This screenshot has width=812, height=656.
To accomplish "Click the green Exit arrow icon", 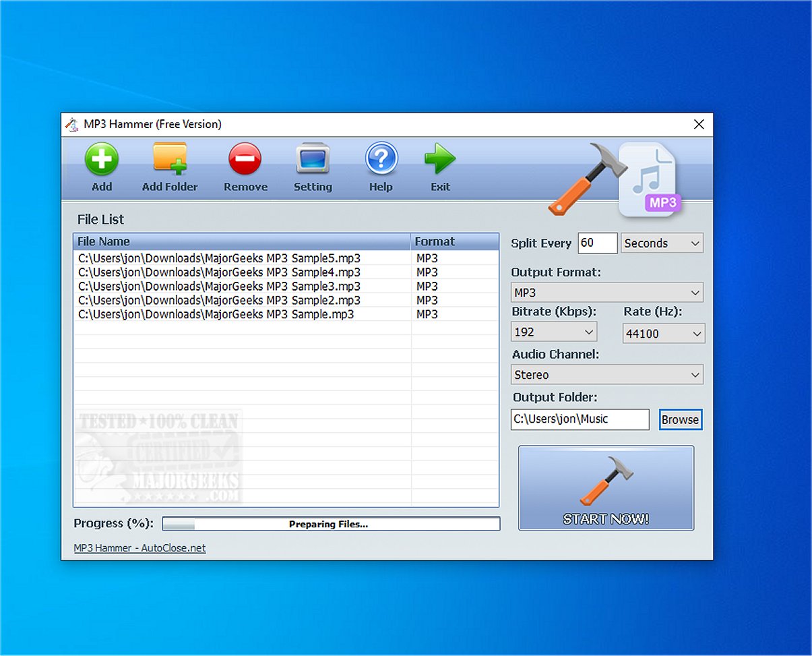I will (x=440, y=159).
